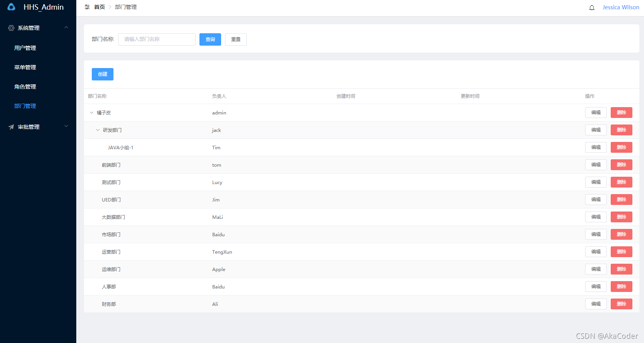Collapse the 橘子皮 tree row
This screenshot has width=644, height=343.
click(92, 113)
